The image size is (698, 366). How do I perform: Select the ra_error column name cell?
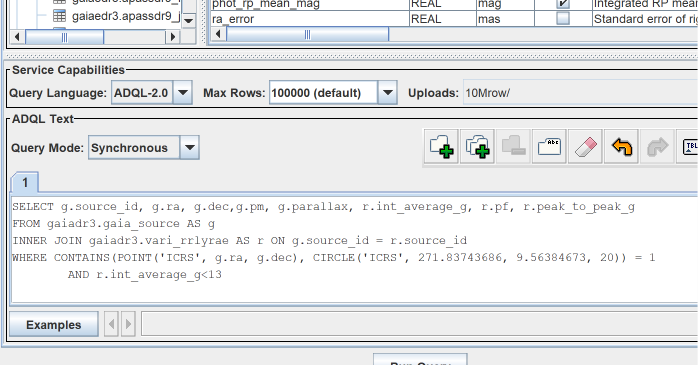(x=309, y=19)
